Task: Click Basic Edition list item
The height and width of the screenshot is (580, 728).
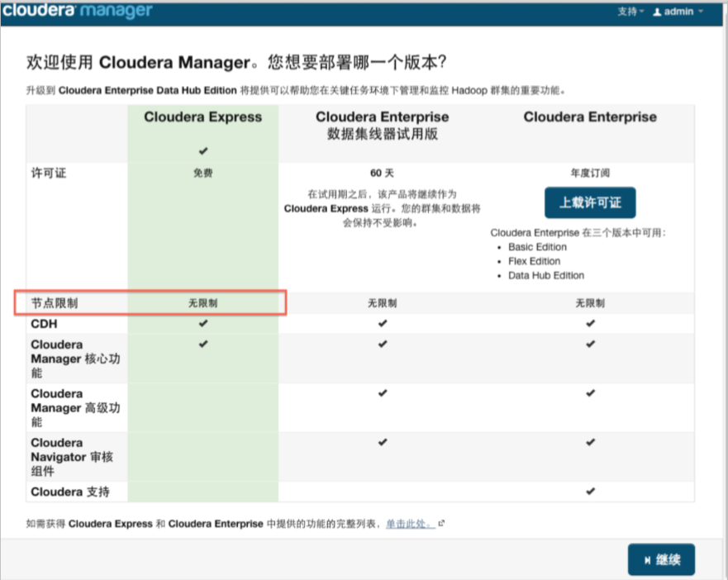Action: [x=537, y=247]
